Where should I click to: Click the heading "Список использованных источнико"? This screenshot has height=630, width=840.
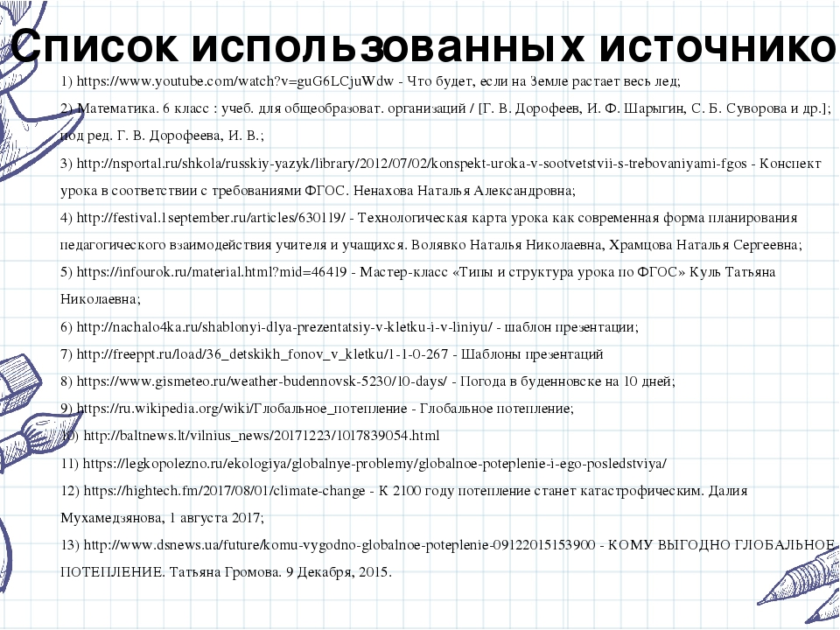point(423,45)
